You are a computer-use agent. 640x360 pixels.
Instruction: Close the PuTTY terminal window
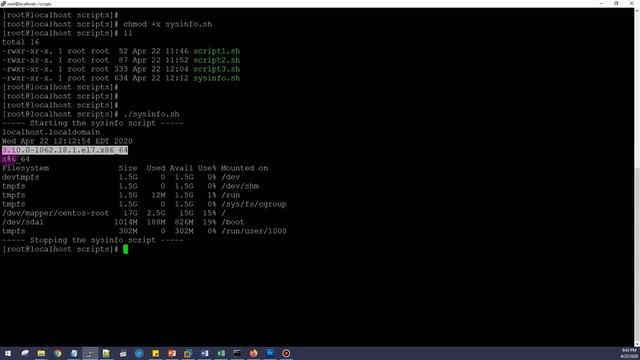(631, 3)
